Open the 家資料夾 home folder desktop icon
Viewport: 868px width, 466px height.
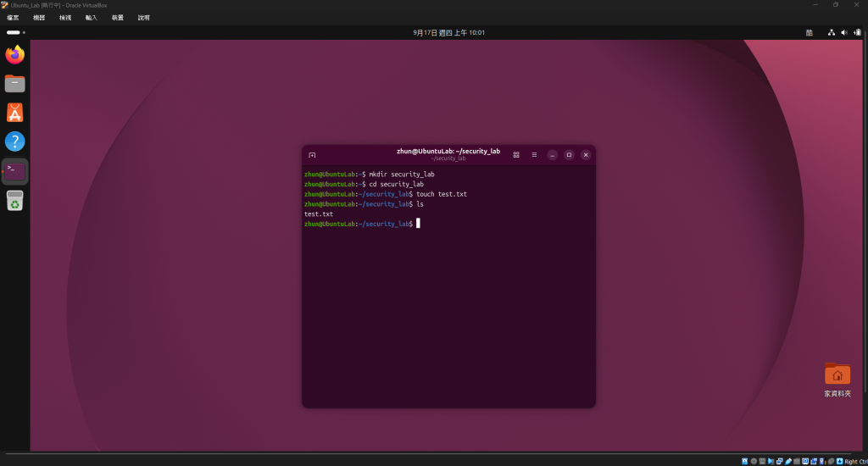tap(837, 380)
